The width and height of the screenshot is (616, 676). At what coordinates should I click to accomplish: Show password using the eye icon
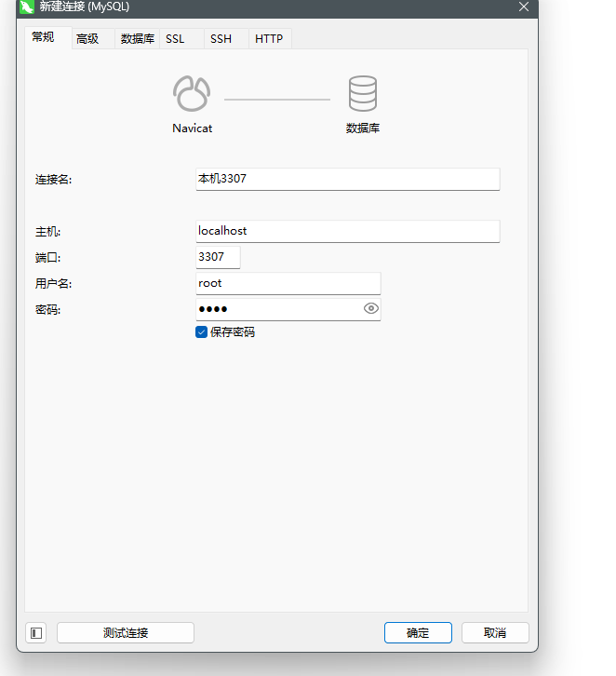(371, 308)
